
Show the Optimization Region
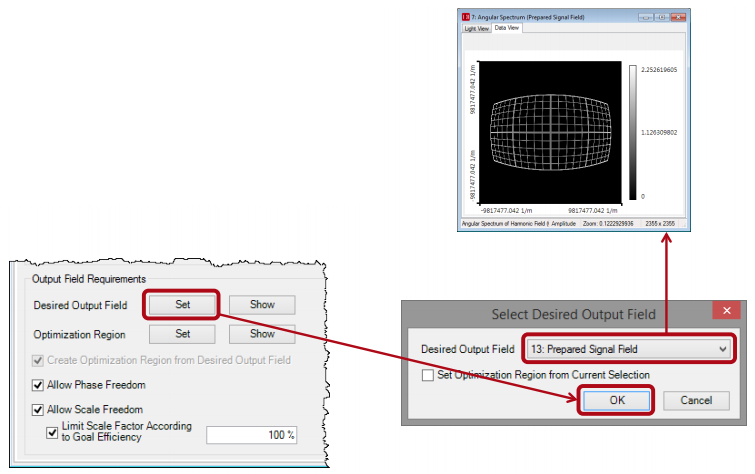[x=262, y=334]
